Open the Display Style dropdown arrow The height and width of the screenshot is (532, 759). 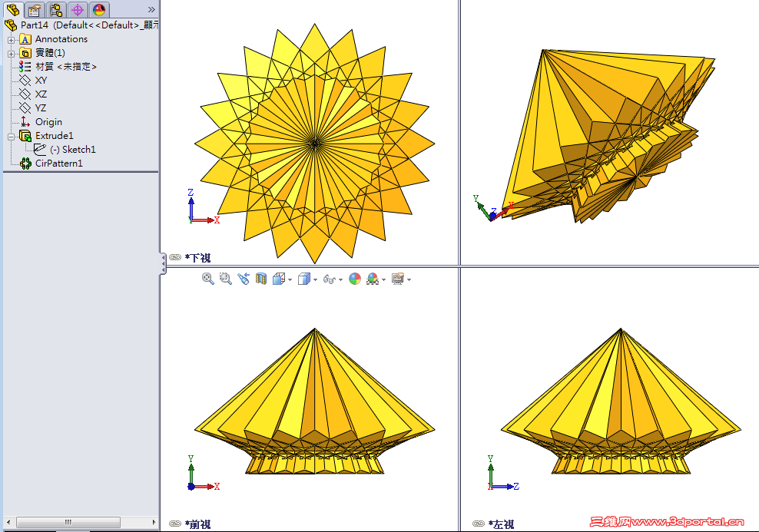pos(315,279)
